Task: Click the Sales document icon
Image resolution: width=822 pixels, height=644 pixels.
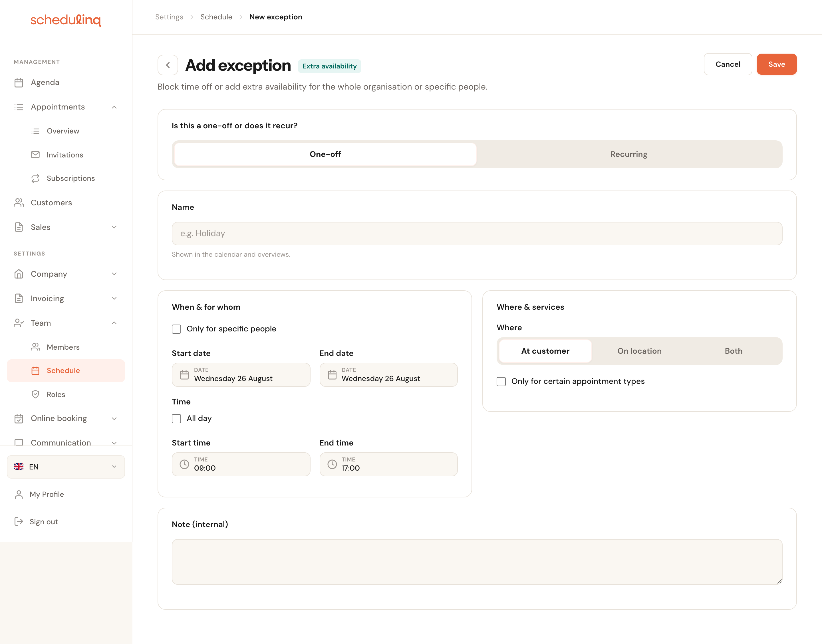Action: 19,227
